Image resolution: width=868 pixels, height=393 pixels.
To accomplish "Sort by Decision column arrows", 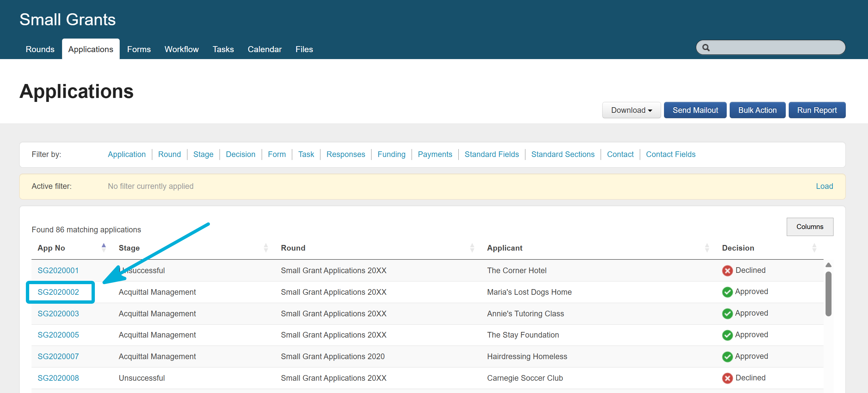I will (x=814, y=248).
